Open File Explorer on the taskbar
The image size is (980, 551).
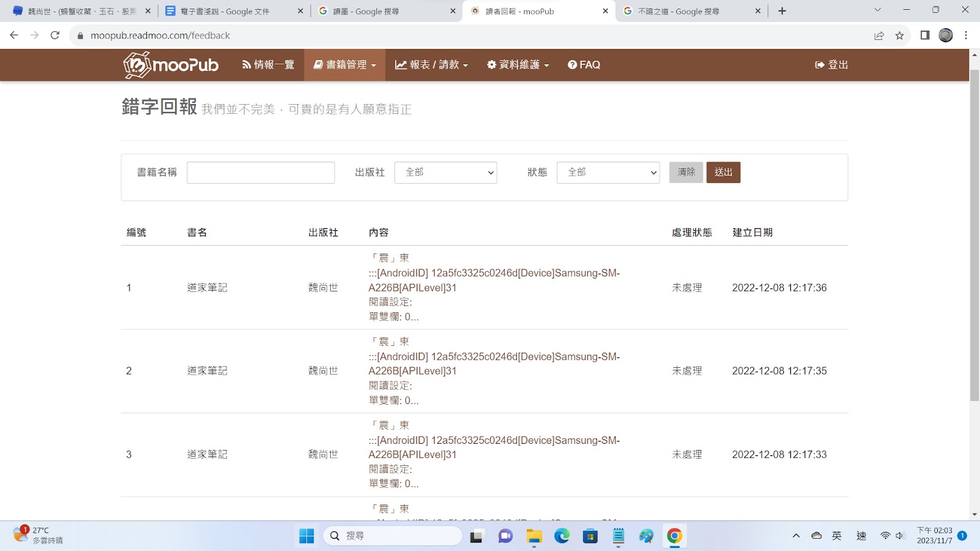534,536
